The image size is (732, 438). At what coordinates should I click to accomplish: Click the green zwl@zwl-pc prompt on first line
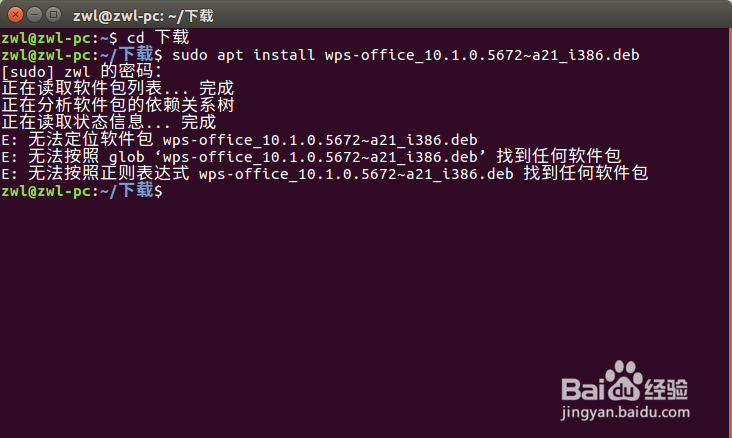pyautogui.click(x=50, y=37)
